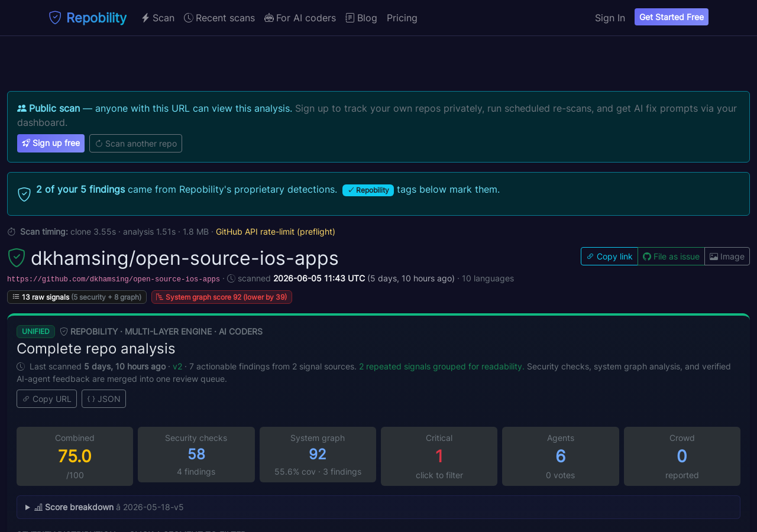Click File as issue button
The image size is (757, 532).
coord(671,256)
